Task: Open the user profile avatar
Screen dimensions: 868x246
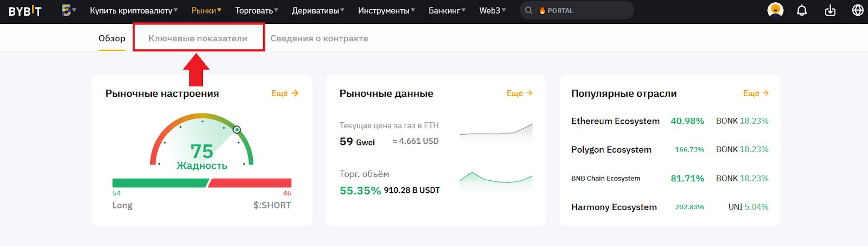Action: (x=775, y=10)
